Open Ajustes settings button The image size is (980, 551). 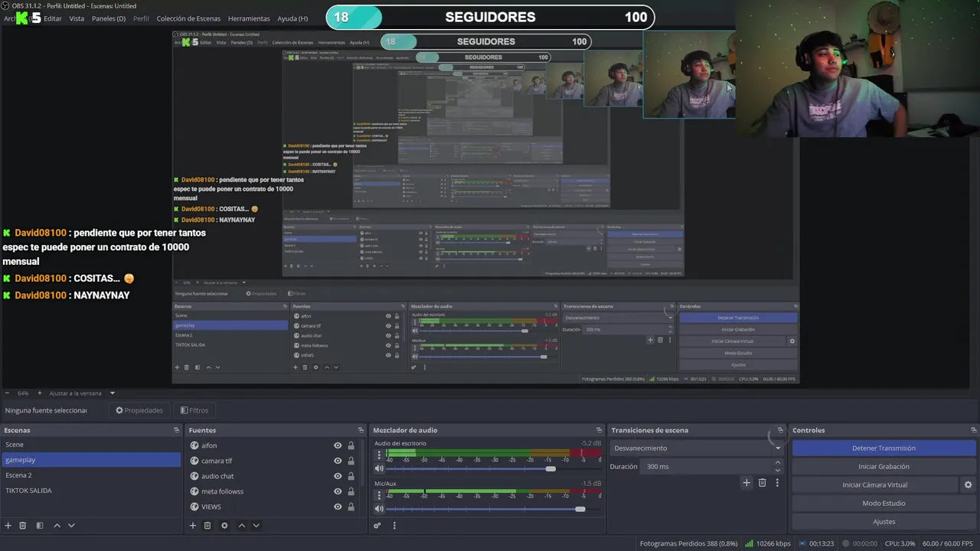(884, 522)
